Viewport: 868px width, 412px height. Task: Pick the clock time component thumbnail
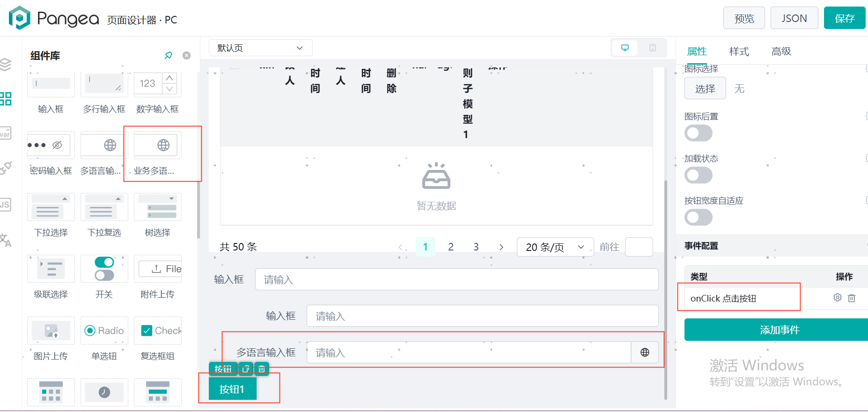click(104, 392)
